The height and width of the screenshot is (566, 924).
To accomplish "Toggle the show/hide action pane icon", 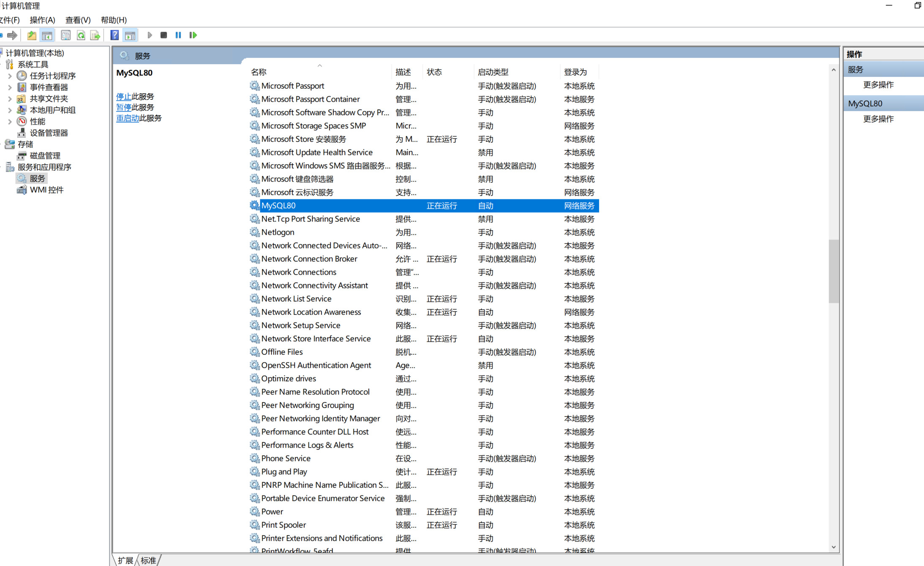I will point(130,35).
